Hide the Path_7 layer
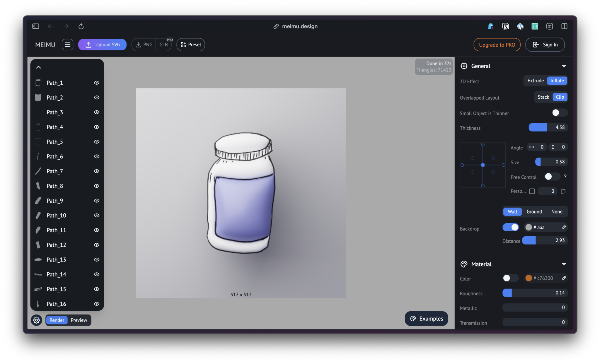 coord(96,171)
